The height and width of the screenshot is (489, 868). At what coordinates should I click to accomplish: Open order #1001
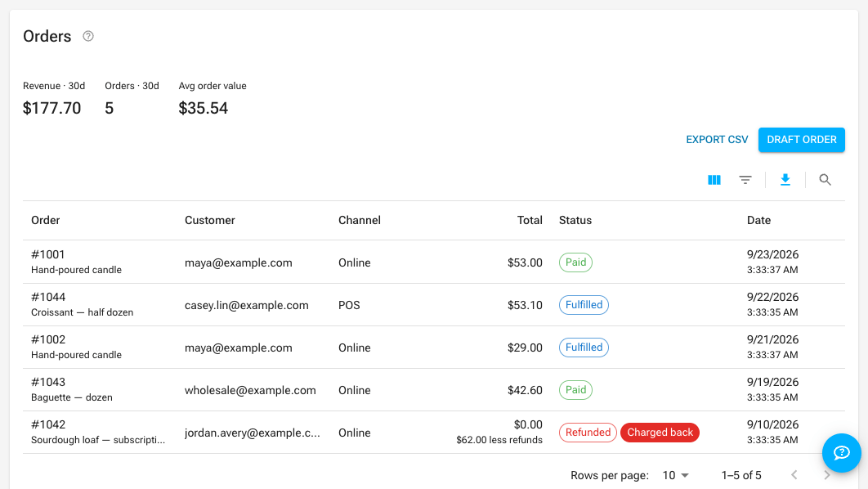pos(47,254)
